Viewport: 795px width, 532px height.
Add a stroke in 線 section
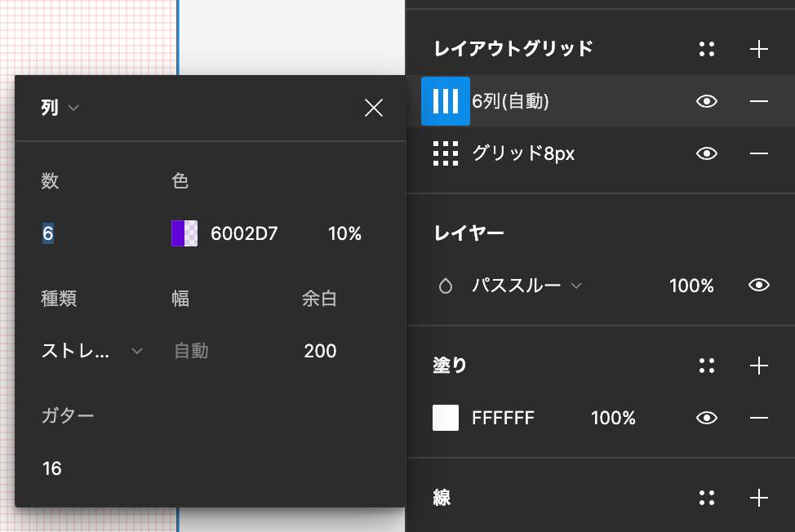point(758,498)
